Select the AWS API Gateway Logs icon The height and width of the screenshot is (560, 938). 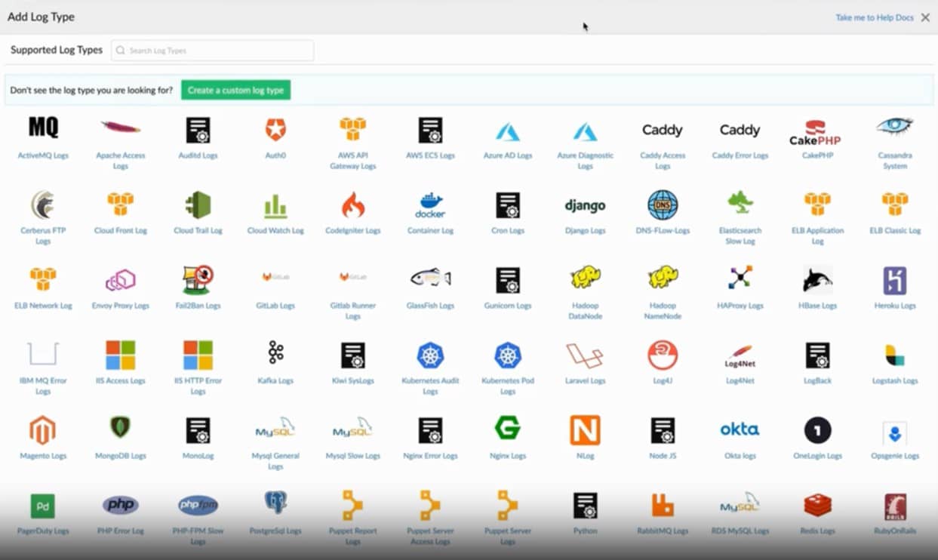[352, 129]
